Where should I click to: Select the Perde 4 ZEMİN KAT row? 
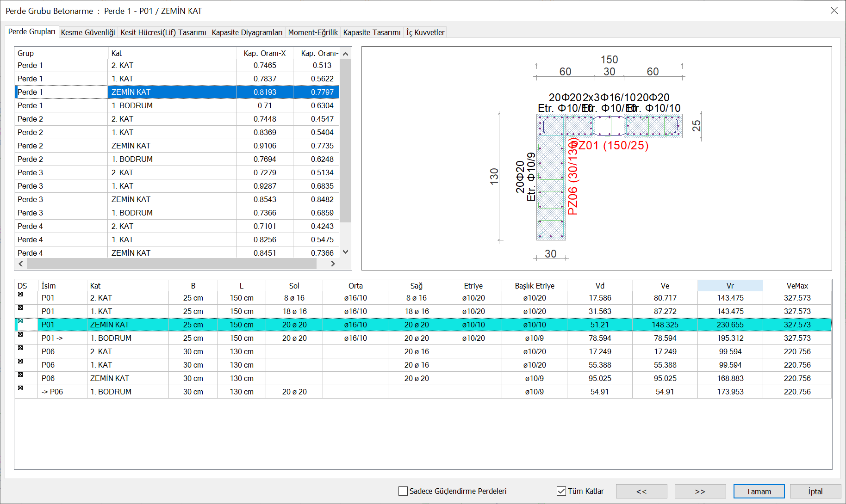(x=177, y=252)
